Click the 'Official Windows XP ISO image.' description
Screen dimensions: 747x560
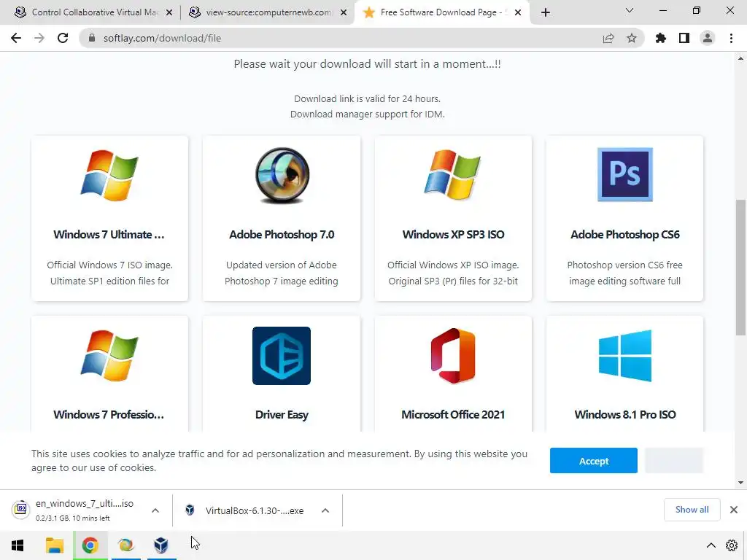[453, 265]
